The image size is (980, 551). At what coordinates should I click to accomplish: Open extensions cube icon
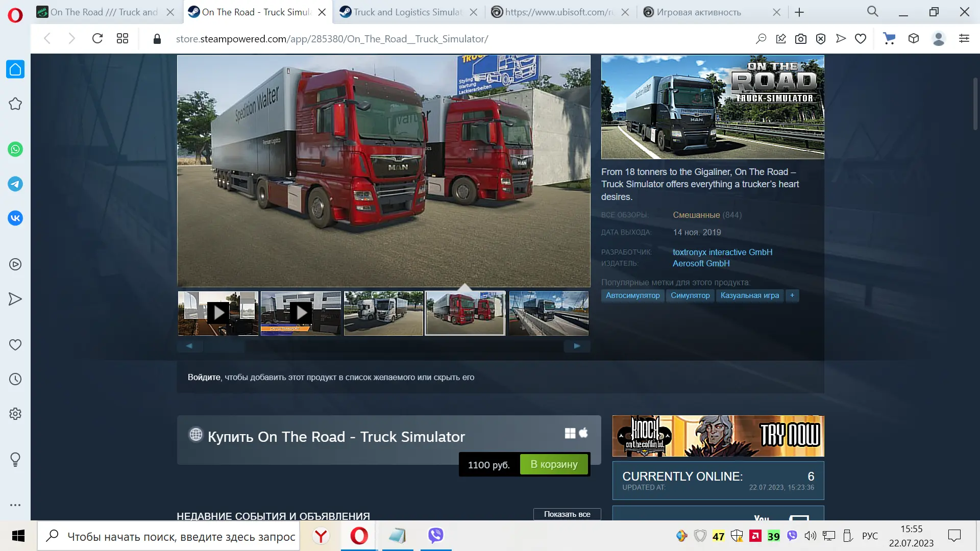(914, 39)
